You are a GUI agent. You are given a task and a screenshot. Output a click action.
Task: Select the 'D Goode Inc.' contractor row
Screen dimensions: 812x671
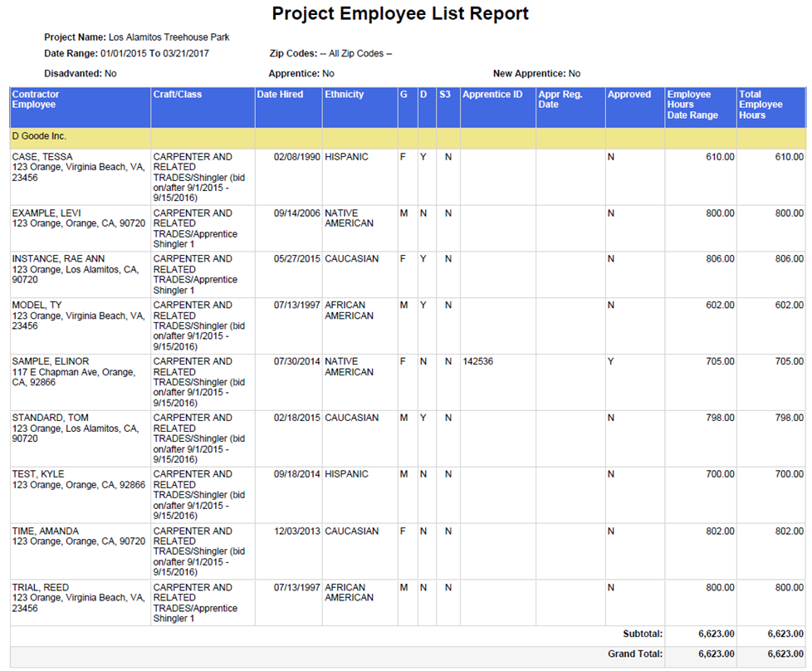tap(408, 139)
